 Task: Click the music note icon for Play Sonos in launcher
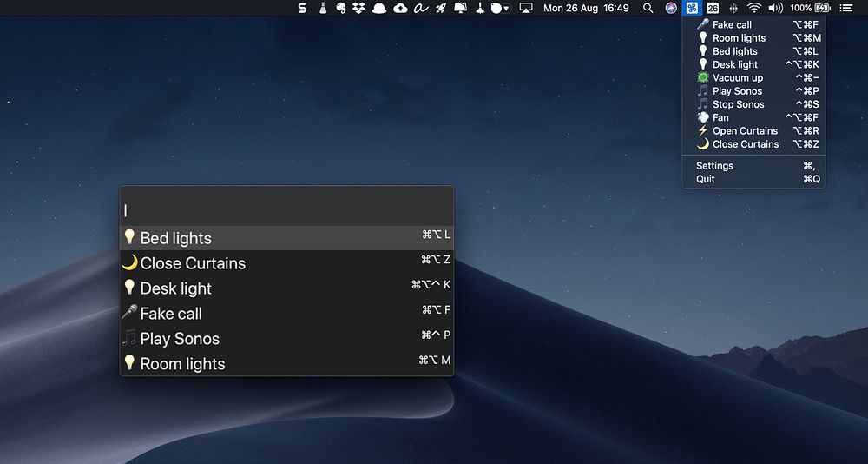click(x=129, y=338)
